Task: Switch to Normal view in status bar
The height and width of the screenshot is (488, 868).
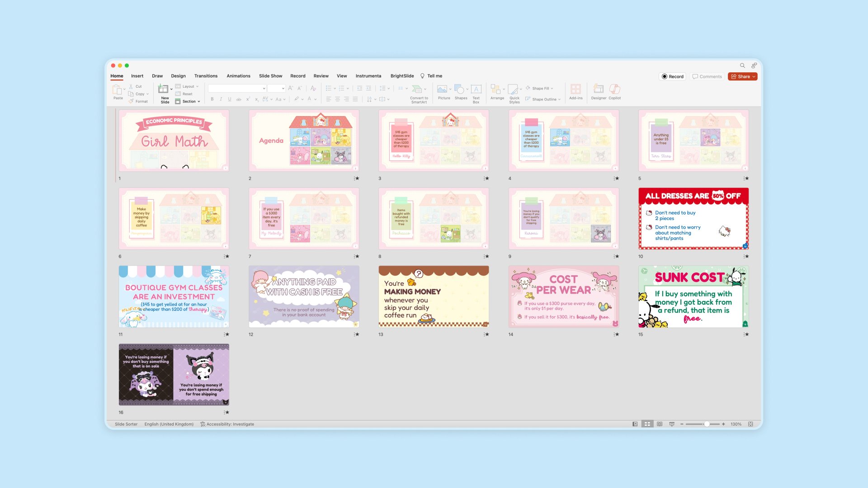Action: [635, 424]
